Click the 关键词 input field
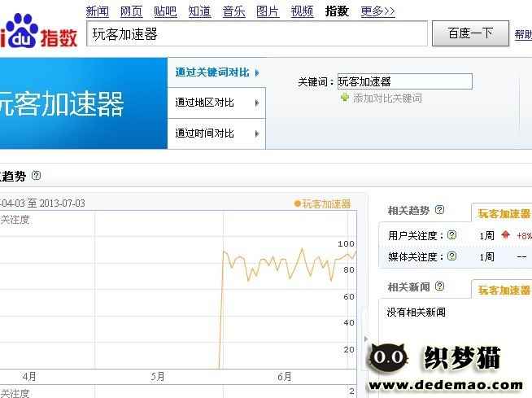The image size is (532, 398). coord(405,81)
